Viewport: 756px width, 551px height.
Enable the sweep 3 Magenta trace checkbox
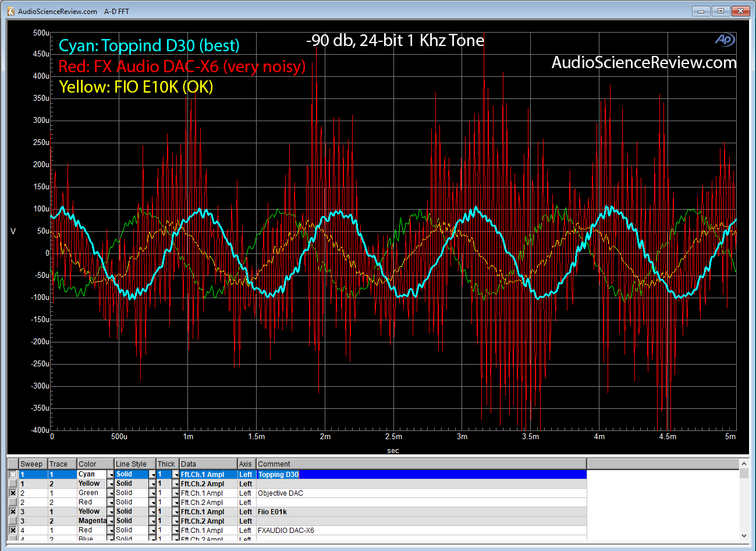point(13,521)
